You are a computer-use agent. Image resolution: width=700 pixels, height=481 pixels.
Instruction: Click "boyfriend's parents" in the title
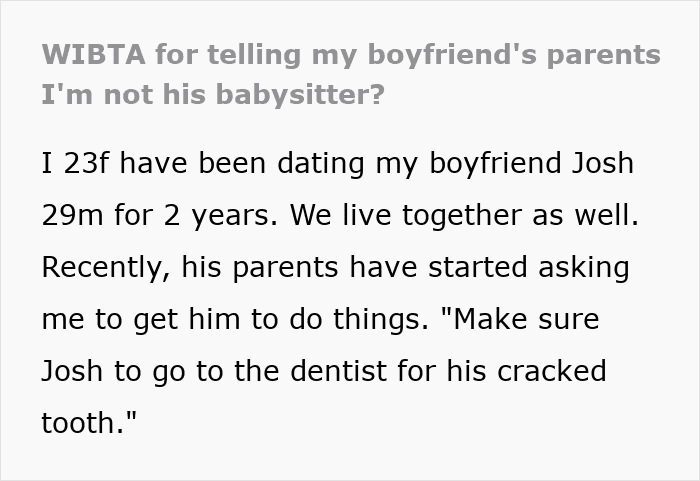click(514, 56)
